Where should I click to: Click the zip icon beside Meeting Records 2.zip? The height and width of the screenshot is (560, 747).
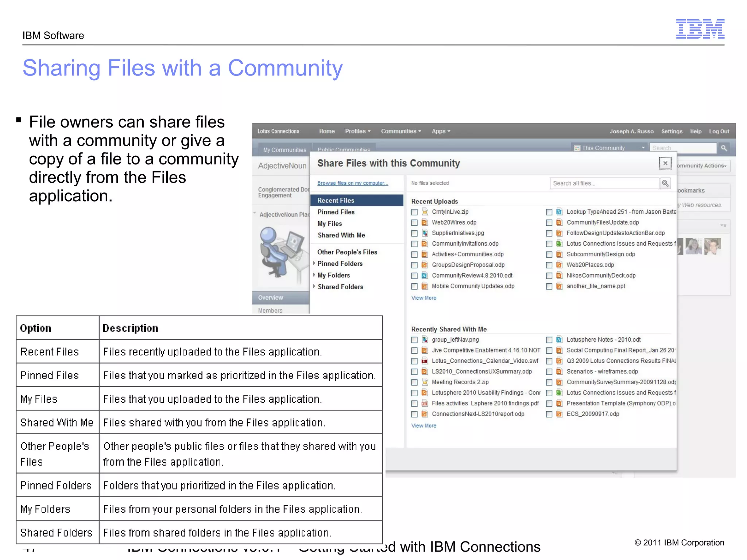coord(425,382)
